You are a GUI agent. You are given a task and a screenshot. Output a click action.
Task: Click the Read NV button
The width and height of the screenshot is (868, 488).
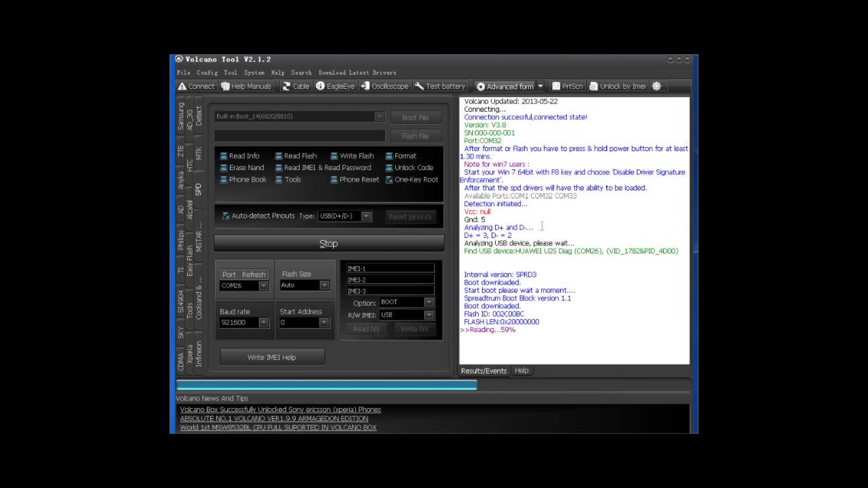366,329
